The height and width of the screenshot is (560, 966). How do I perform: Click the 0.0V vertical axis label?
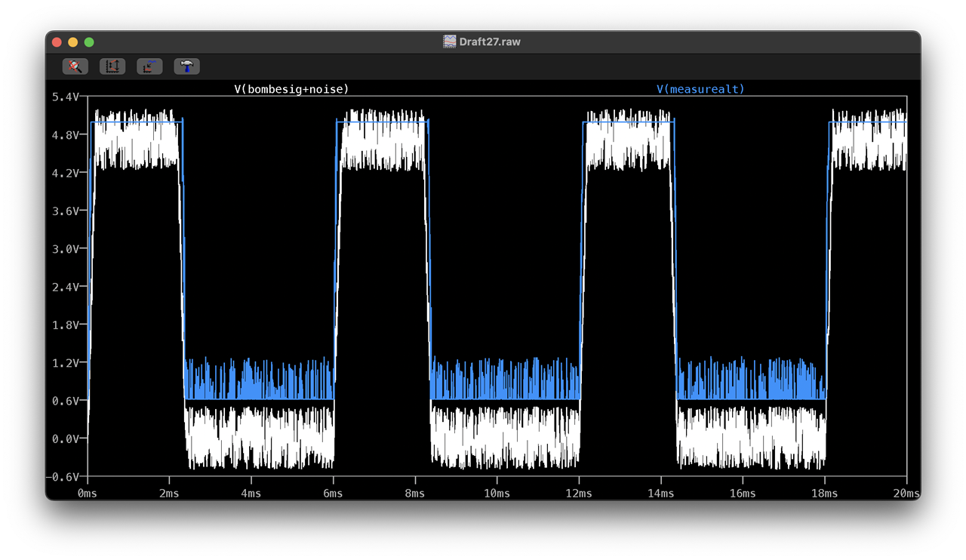tap(66, 438)
